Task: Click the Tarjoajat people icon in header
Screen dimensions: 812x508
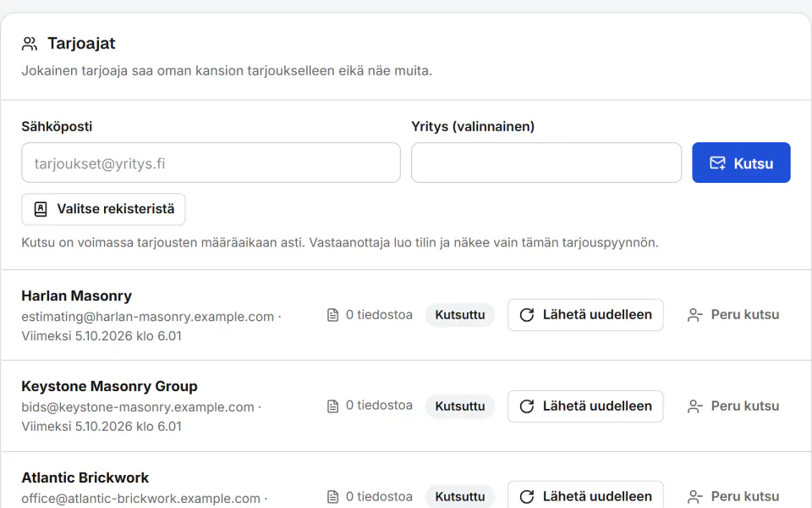Action: click(30, 43)
